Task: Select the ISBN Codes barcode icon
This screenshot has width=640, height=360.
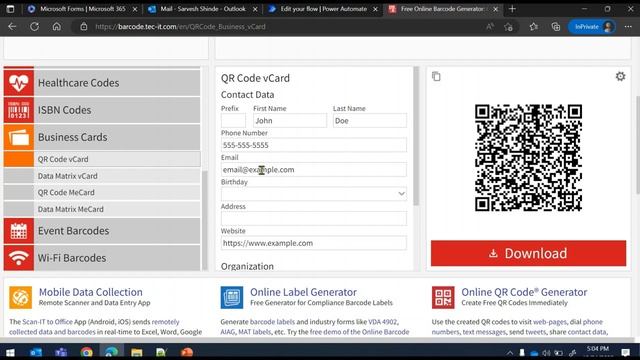Action: [x=19, y=110]
